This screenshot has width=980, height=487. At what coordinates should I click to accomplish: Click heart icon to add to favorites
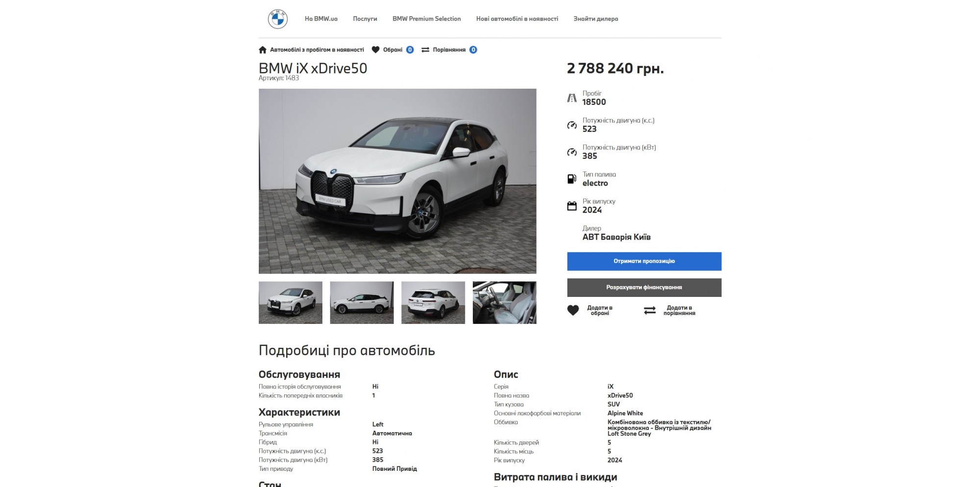click(573, 311)
